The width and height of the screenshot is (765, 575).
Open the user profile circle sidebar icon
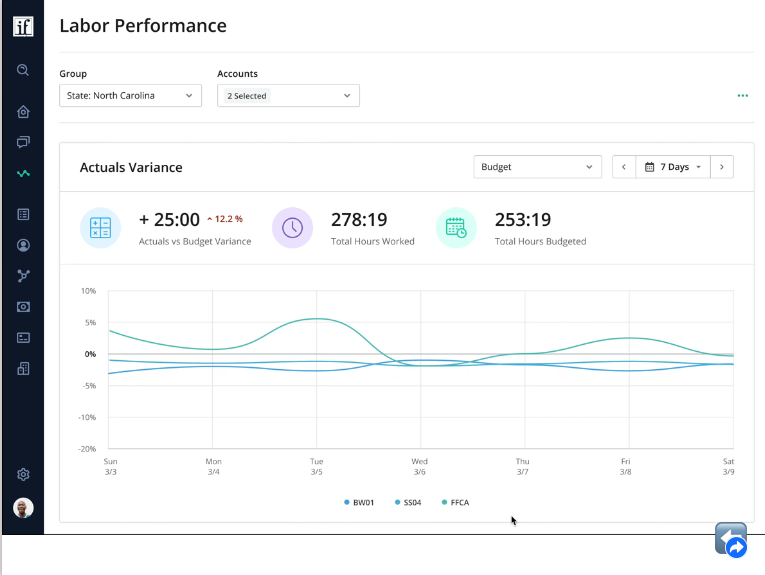(23, 245)
